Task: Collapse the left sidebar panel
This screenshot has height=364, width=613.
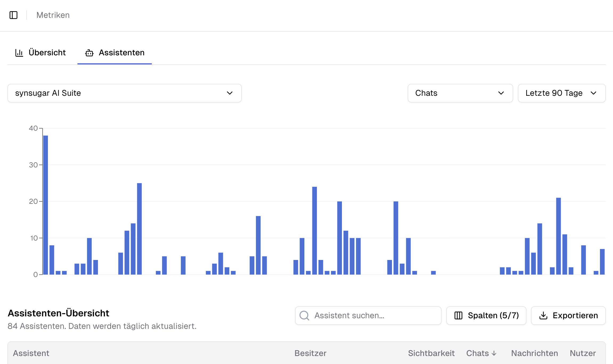Action: [x=14, y=15]
